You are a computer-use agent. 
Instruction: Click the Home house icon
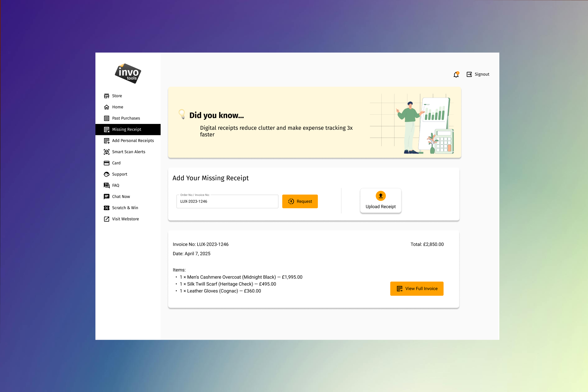click(x=106, y=107)
